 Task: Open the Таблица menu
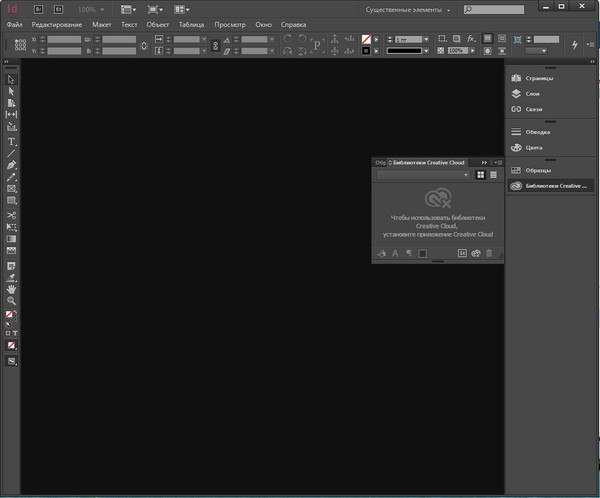[191, 23]
